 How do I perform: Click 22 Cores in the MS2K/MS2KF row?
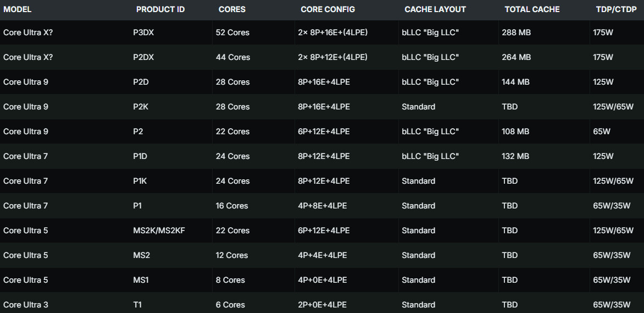tap(232, 230)
